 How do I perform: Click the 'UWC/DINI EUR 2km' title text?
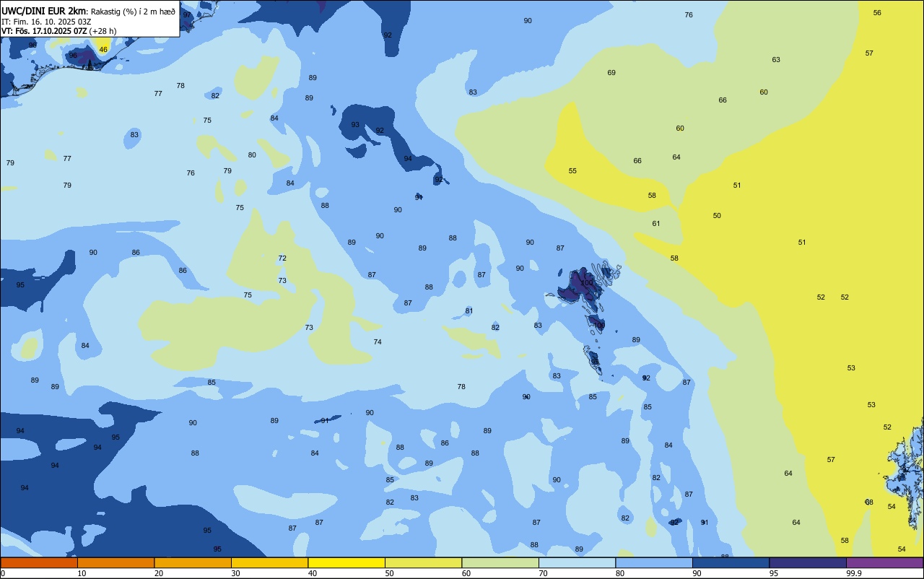[43, 11]
